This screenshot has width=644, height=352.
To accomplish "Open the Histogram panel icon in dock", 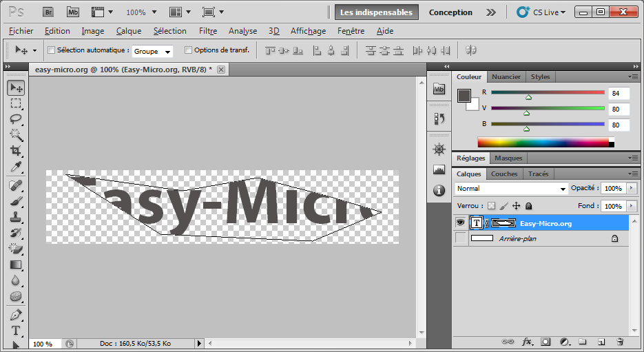I will coord(439,169).
